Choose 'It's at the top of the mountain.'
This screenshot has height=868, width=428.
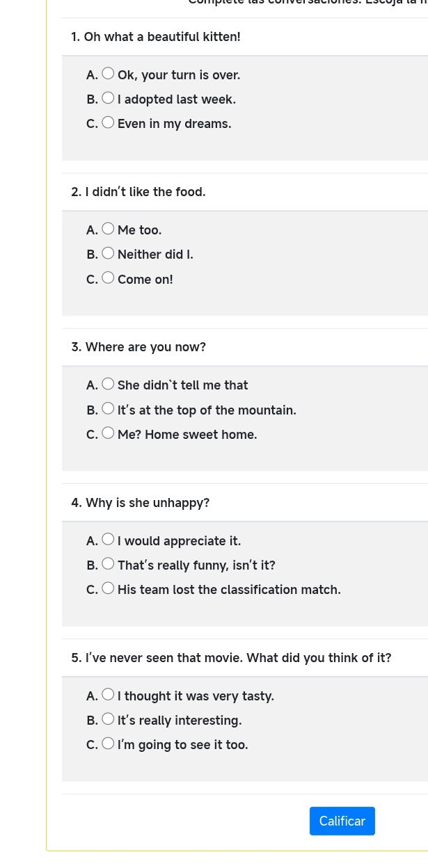(108, 409)
